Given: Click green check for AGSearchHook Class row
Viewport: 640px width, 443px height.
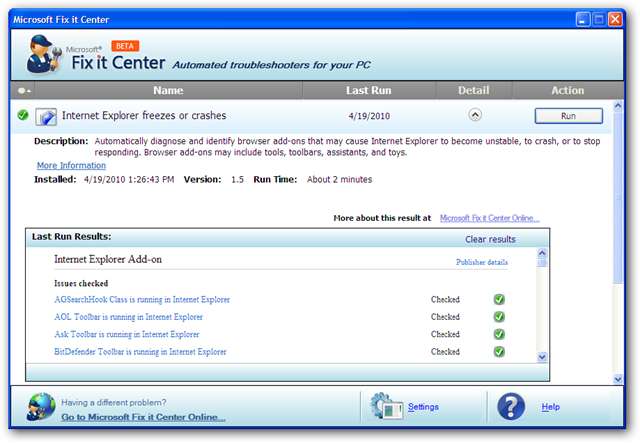Looking at the screenshot, I should pyautogui.click(x=499, y=299).
